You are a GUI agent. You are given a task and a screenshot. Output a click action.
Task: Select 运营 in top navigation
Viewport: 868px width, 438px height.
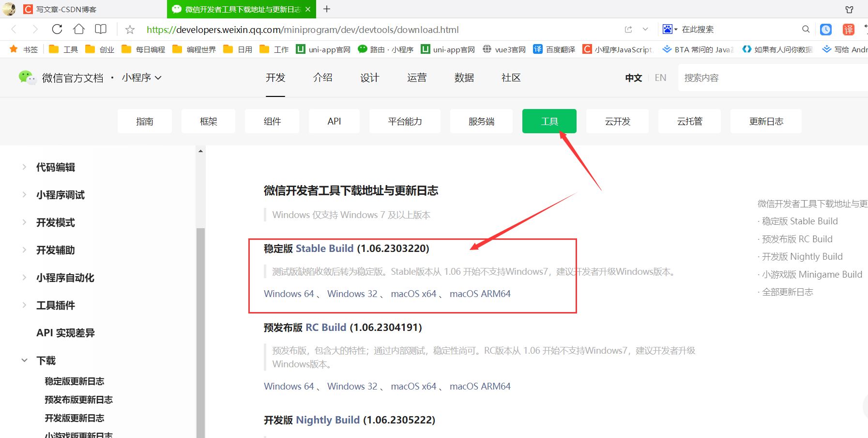pyautogui.click(x=417, y=78)
